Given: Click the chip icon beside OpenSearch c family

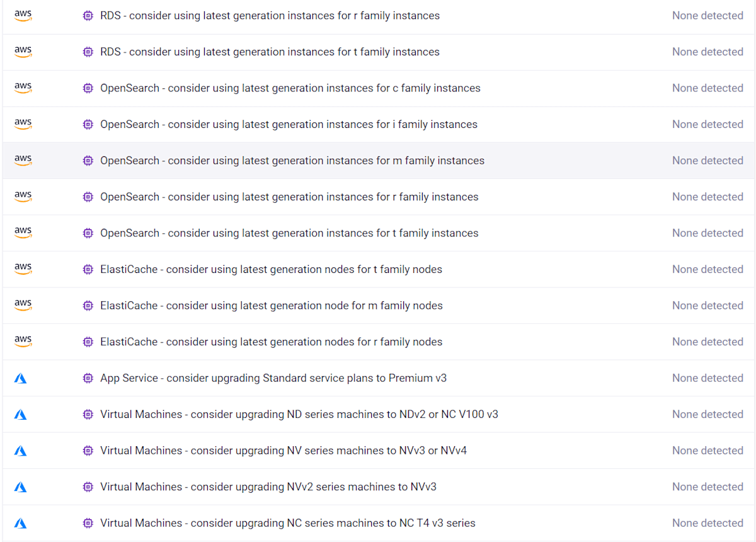Looking at the screenshot, I should coord(88,88).
